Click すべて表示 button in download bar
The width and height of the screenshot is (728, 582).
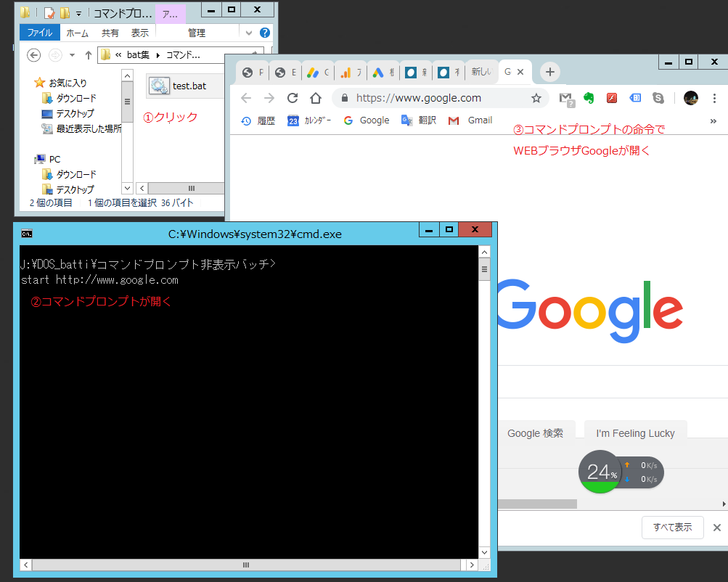672,528
